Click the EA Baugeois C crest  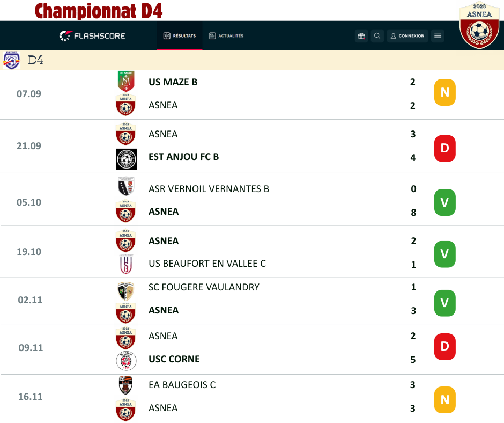click(126, 385)
